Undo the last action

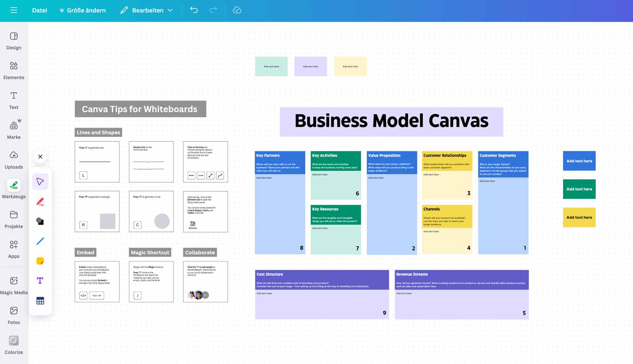[194, 10]
